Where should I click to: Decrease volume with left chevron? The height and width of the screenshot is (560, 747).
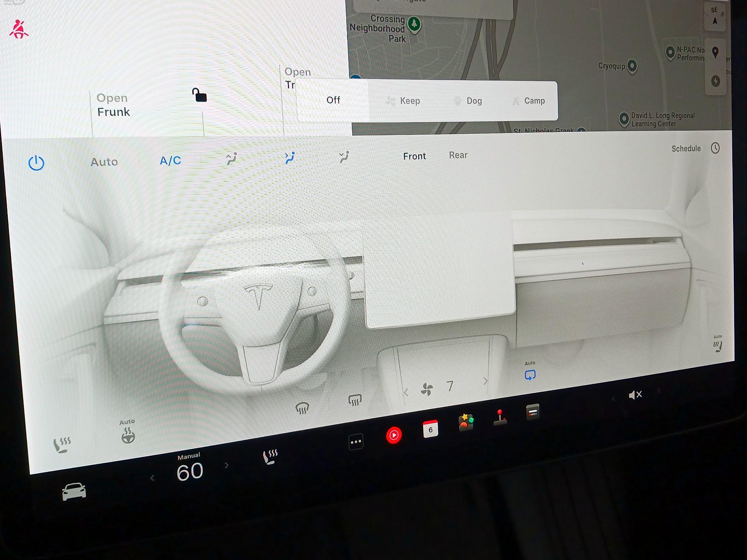pyautogui.click(x=614, y=398)
